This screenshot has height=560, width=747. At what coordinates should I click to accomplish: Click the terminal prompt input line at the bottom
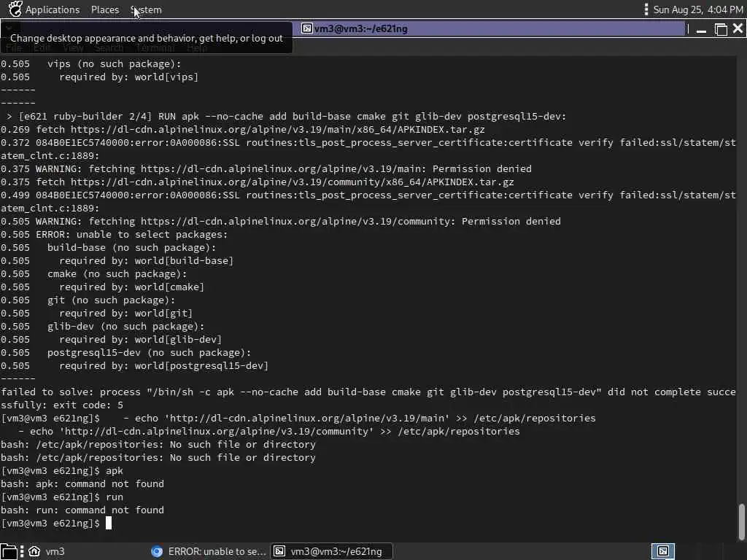(56, 523)
